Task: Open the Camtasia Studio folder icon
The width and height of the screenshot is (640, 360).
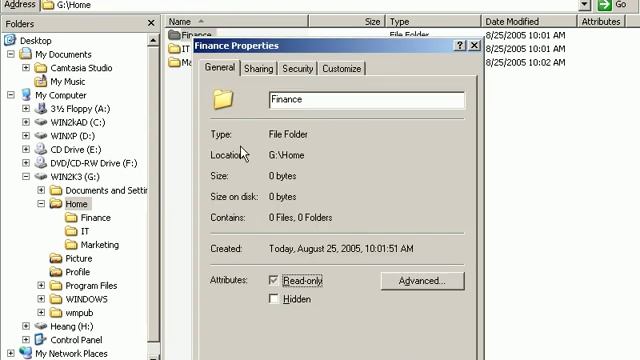Action: coord(41,68)
